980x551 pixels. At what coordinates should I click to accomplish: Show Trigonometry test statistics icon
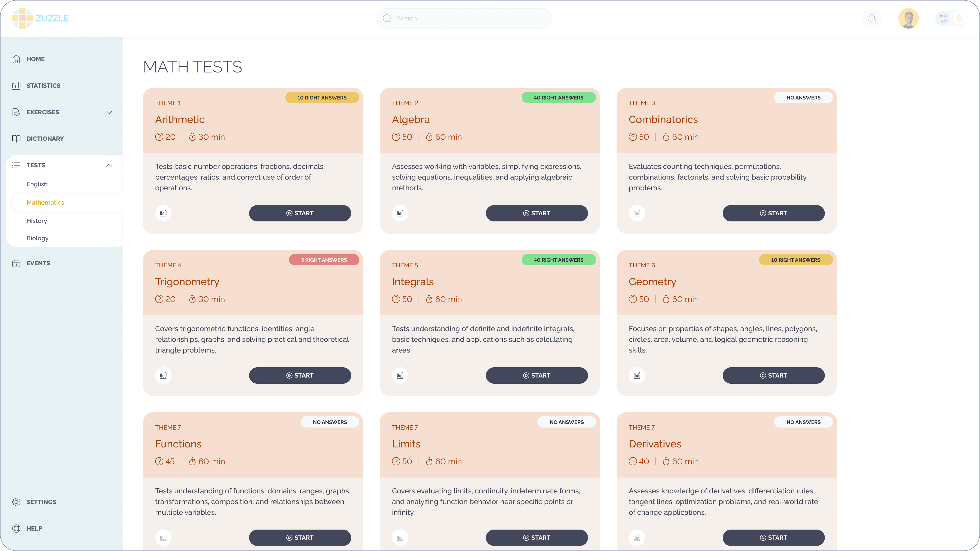pyautogui.click(x=163, y=375)
